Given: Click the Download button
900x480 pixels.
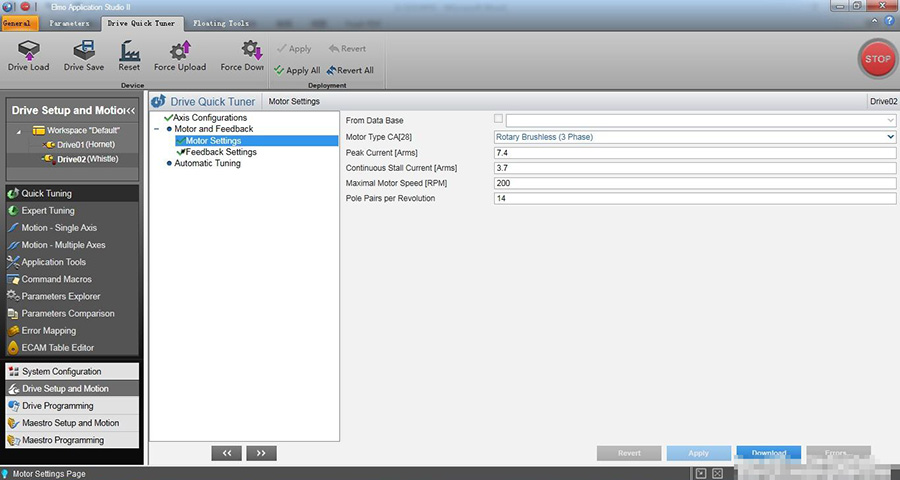Looking at the screenshot, I should pos(768,453).
